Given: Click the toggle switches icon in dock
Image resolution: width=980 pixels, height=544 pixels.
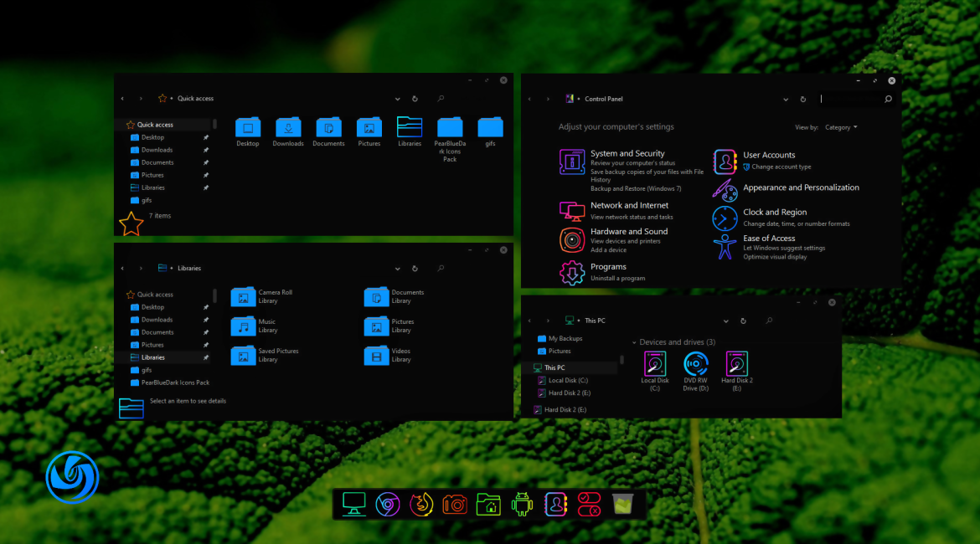Looking at the screenshot, I should tap(589, 504).
